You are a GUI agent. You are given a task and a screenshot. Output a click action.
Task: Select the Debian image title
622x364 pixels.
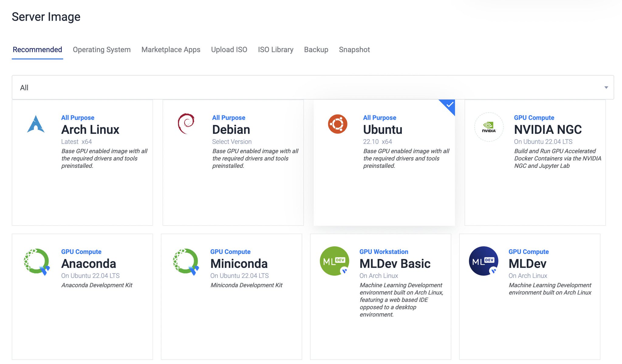[x=231, y=130]
